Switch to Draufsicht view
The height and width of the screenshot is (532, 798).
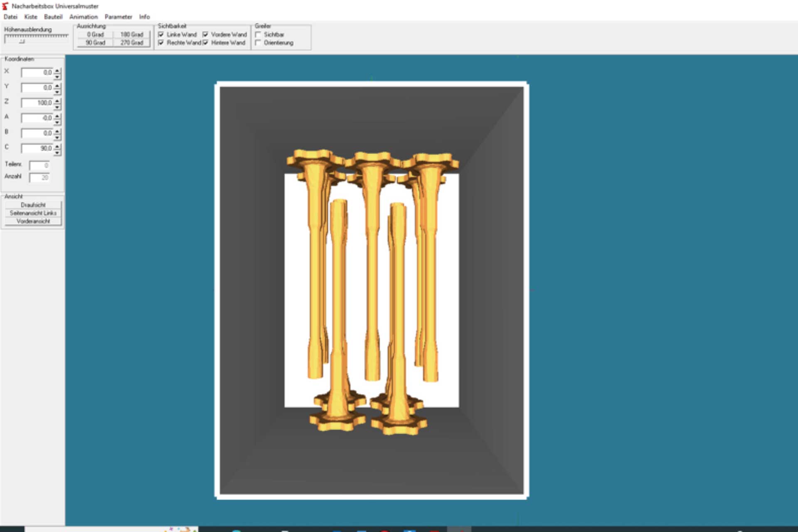33,205
